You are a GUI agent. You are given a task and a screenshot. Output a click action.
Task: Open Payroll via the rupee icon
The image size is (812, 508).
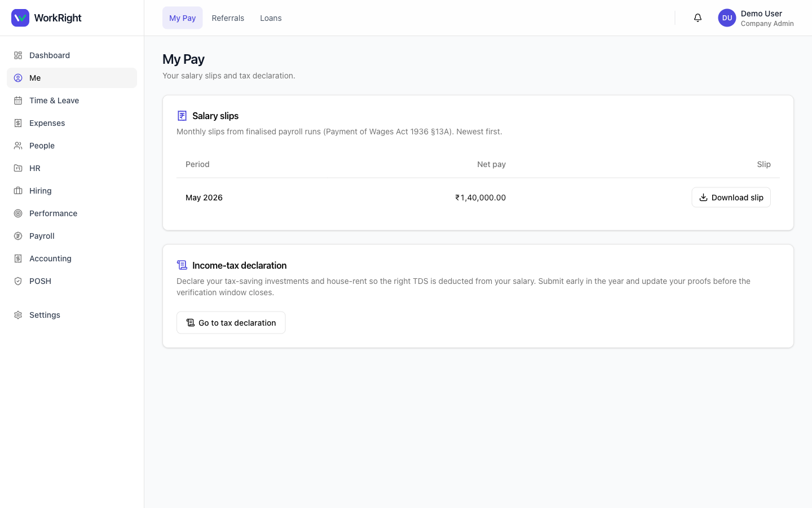tap(18, 236)
